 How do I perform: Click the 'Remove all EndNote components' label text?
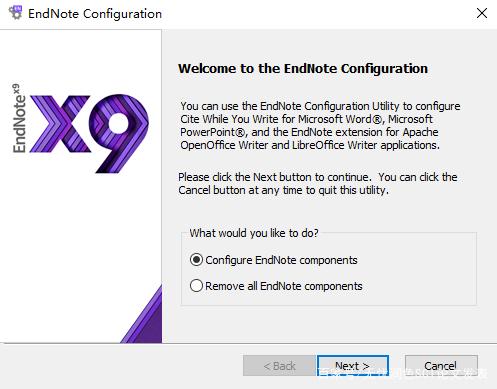point(284,286)
